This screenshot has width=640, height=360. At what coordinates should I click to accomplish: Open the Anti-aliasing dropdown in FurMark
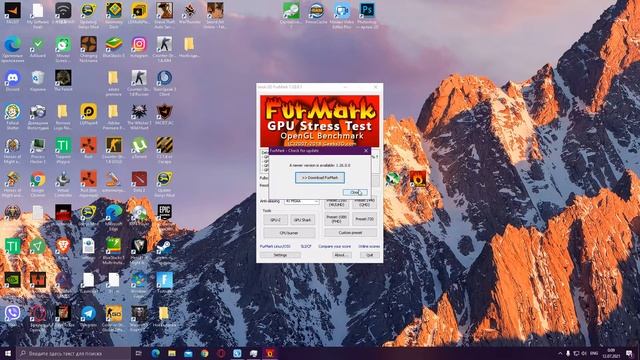click(302, 201)
